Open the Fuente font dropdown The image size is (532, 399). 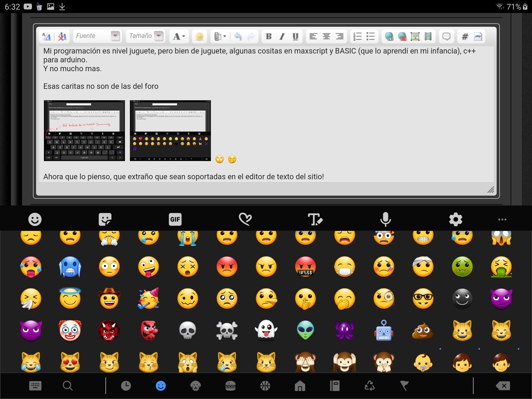click(x=115, y=36)
